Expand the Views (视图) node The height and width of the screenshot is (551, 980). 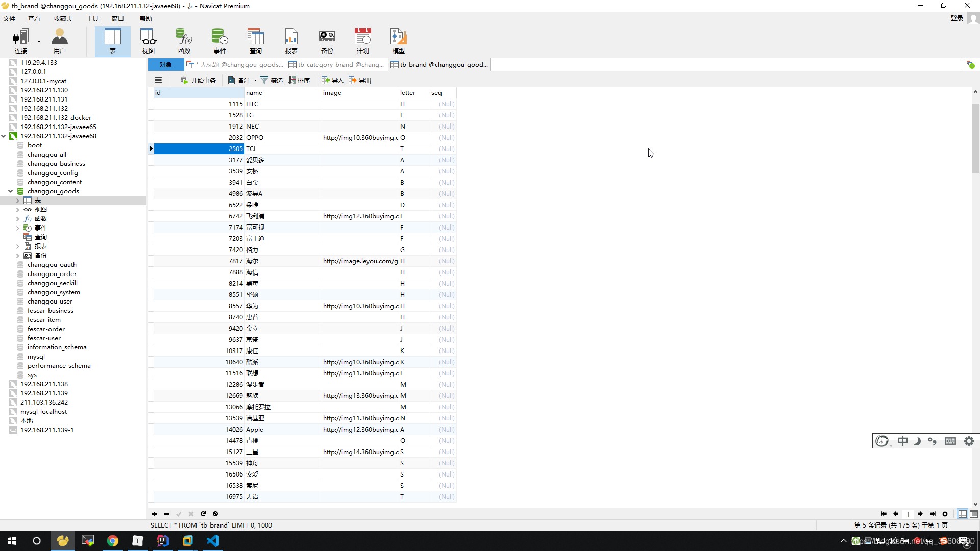pyautogui.click(x=17, y=210)
